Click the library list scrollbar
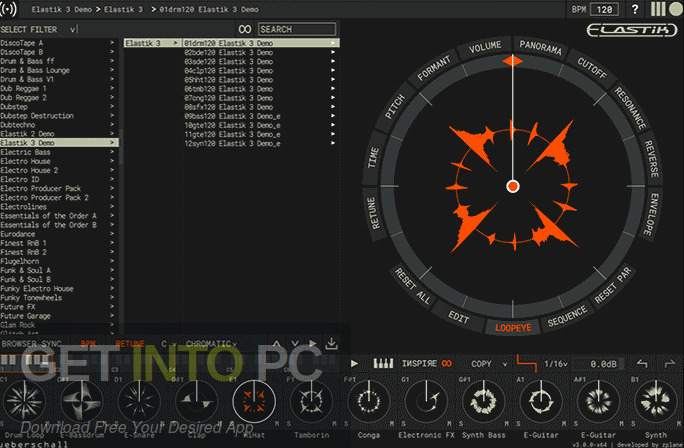The width and height of the screenshot is (684, 448). [121, 146]
